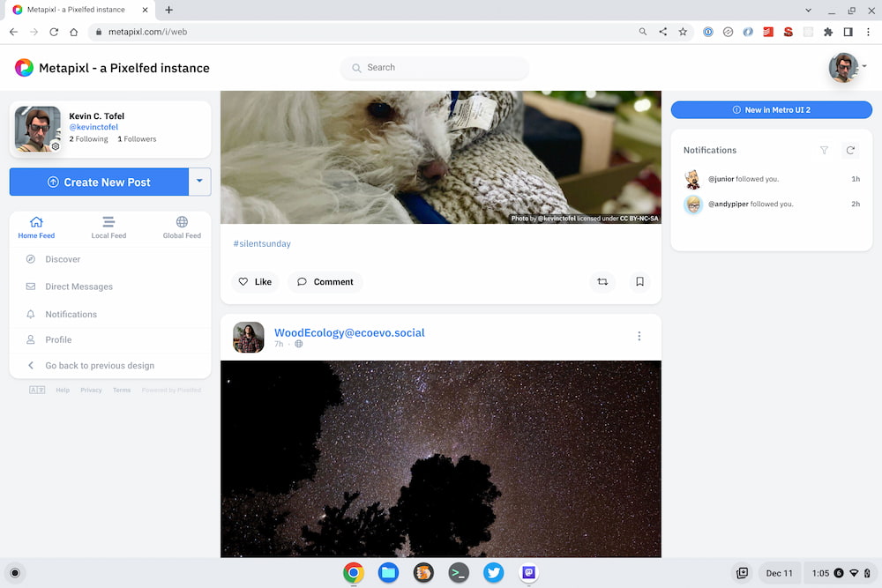Open the #silentsunday hashtag

[262, 243]
